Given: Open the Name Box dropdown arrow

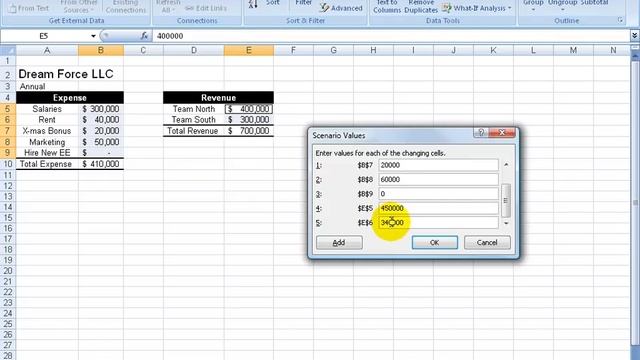Looking at the screenshot, I should (93, 36).
